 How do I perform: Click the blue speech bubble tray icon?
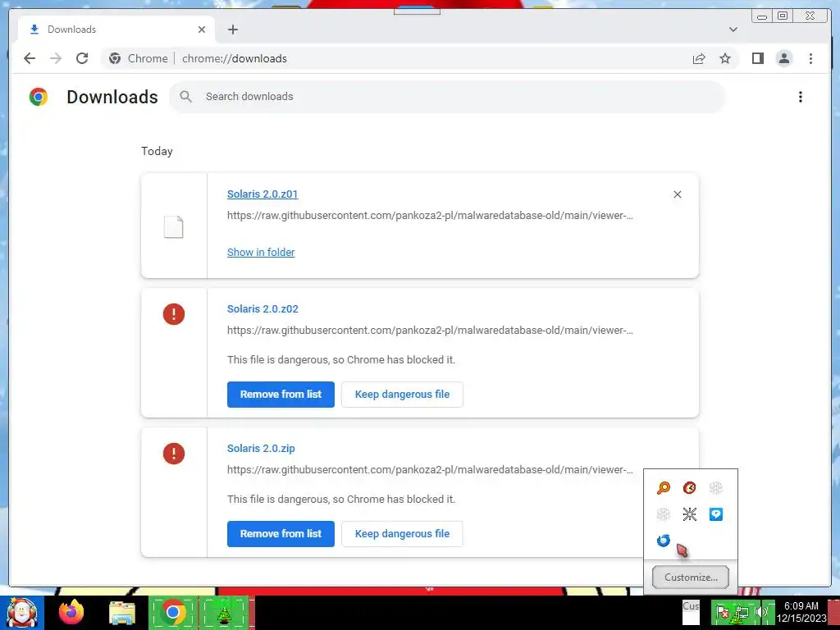pos(715,514)
